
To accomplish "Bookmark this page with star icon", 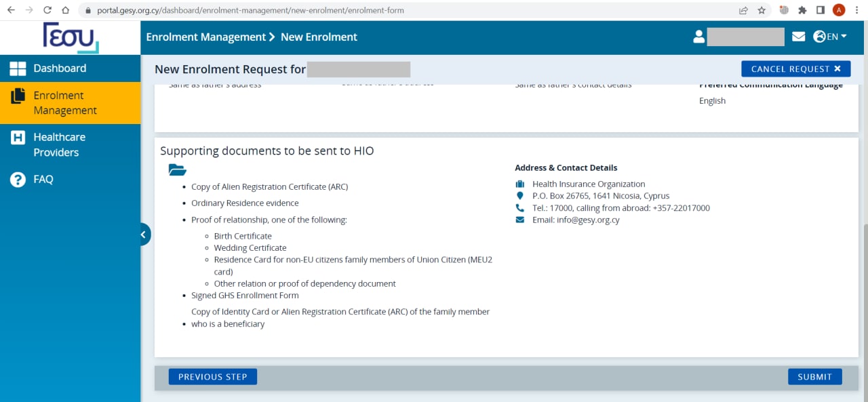I will [762, 10].
